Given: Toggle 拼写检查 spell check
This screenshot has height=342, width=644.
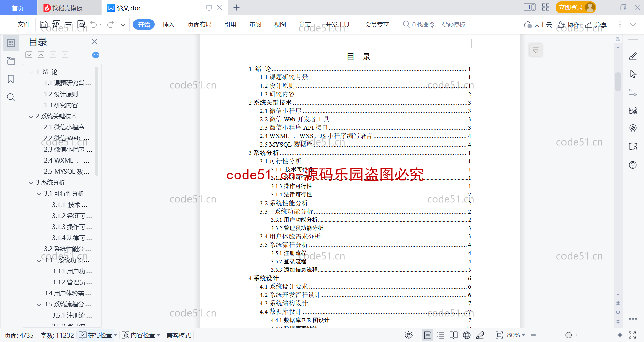Looking at the screenshot, I should [96, 335].
